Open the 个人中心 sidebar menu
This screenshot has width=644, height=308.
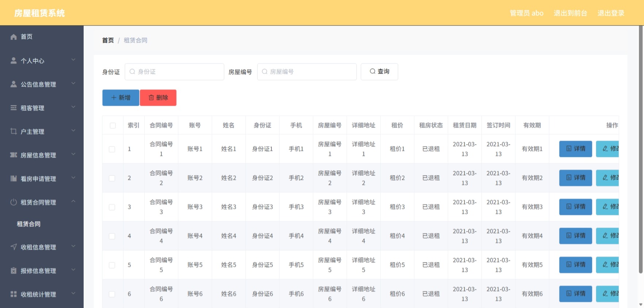coord(42,61)
